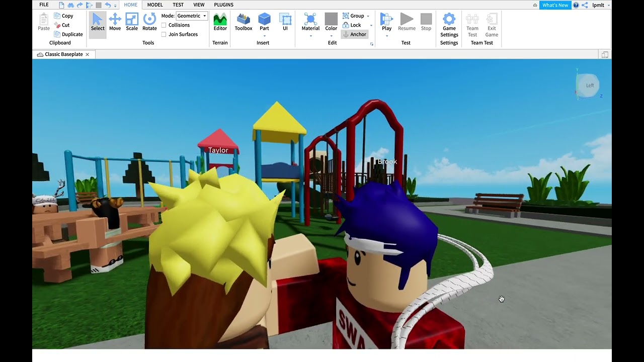
Task: Click the viewport layout icon at right of tab bar
Action: click(605, 54)
